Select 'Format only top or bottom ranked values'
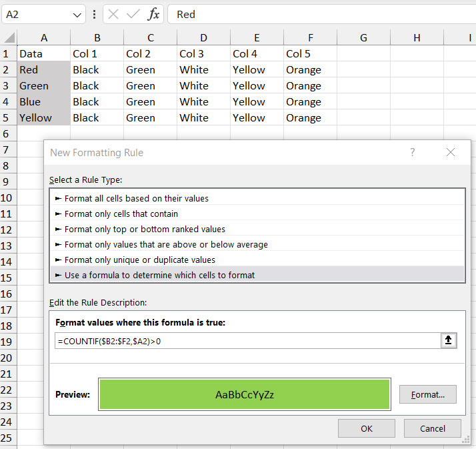Image resolution: width=476 pixels, height=449 pixels. click(257, 229)
